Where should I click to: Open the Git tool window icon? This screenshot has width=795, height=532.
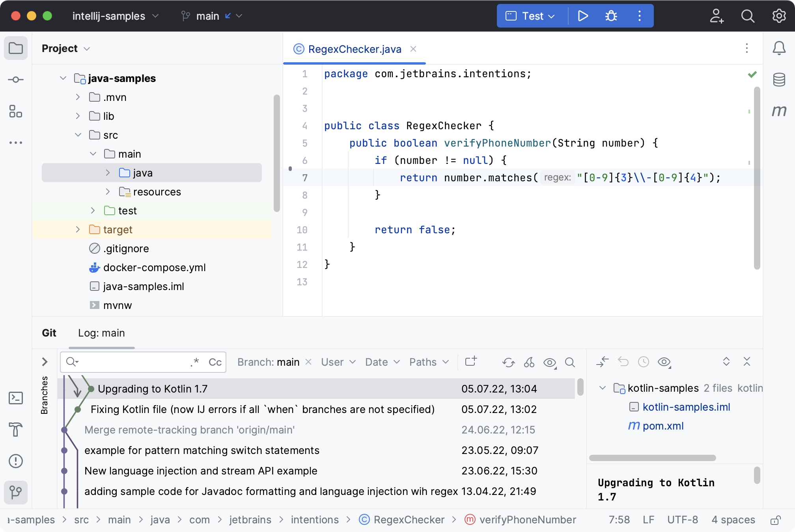coord(16,493)
